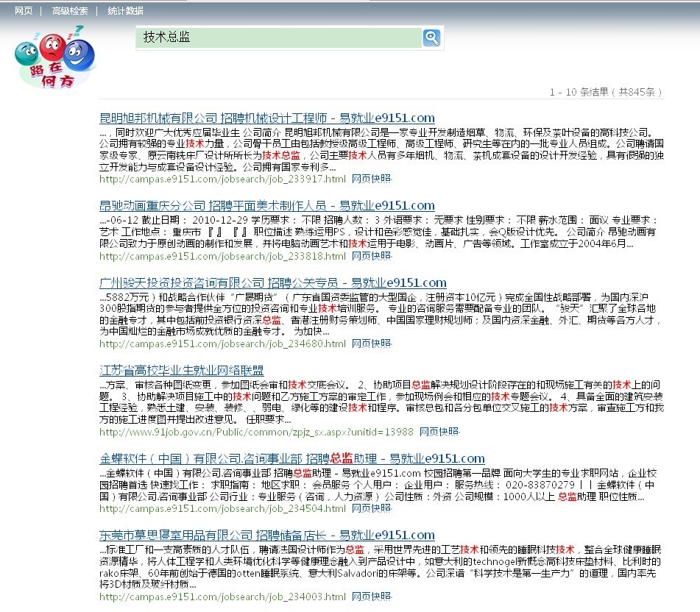The height and width of the screenshot is (612, 700).
Task: Open the 统计数据 tab
Action: (x=125, y=11)
